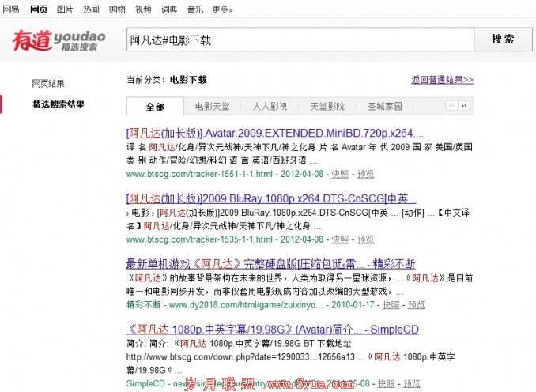Select the 圣城家园 tab
Screen dimensions: 536x392
pos(384,106)
